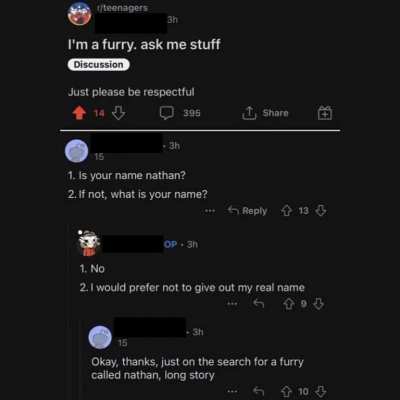Reply arrow on the 'long story' comment
This screenshot has width=400, height=400.
[259, 391]
